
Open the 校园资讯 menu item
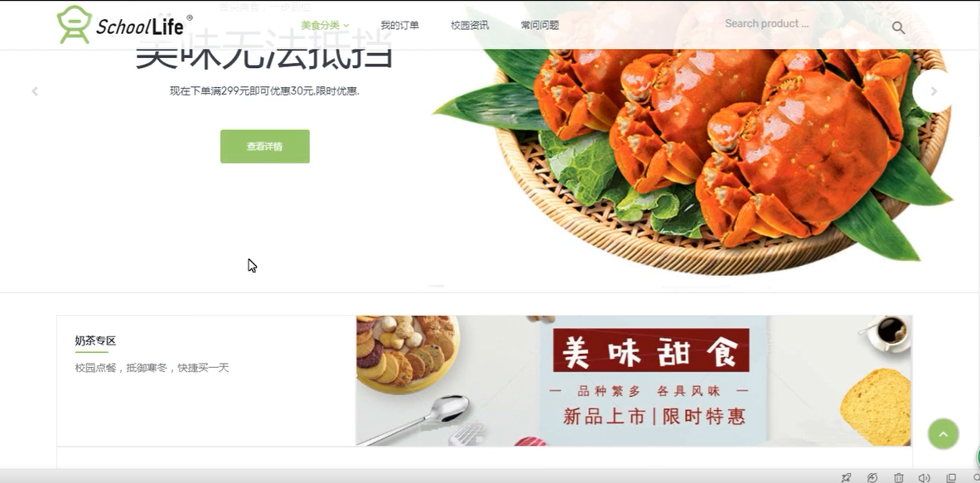pos(470,25)
